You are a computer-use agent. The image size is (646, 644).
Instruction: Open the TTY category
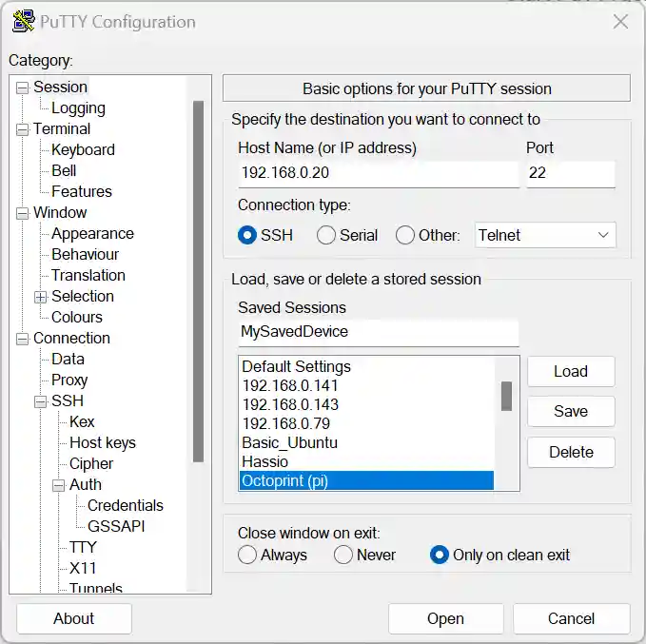click(x=83, y=548)
